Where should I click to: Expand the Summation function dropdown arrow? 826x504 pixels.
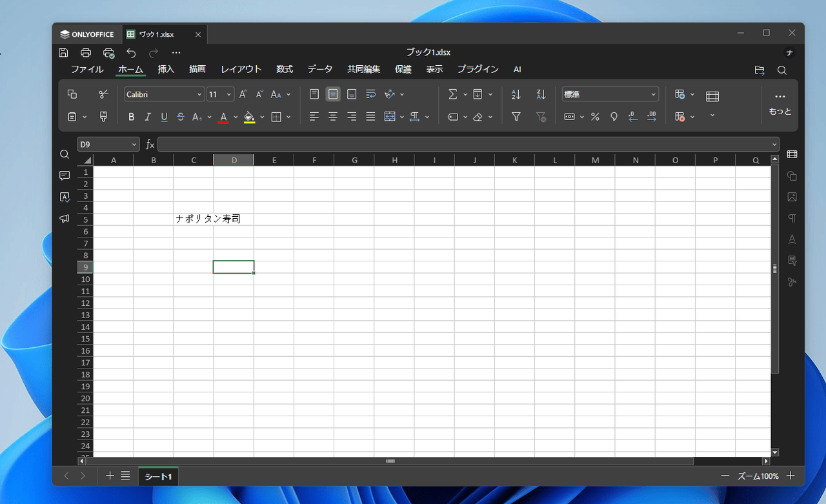[465, 94]
